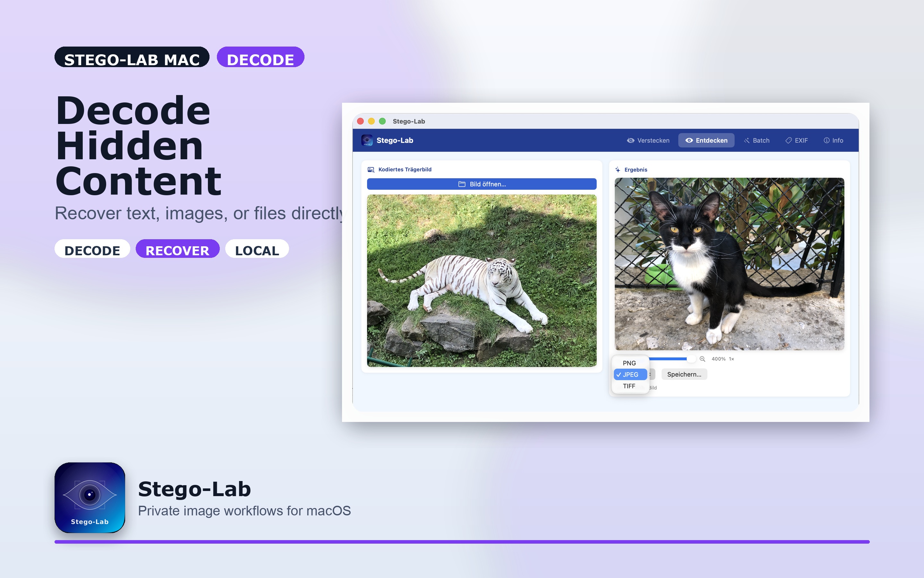Click the Kodiertes Trägerbild heading
This screenshot has height=578, width=924.
pos(405,169)
